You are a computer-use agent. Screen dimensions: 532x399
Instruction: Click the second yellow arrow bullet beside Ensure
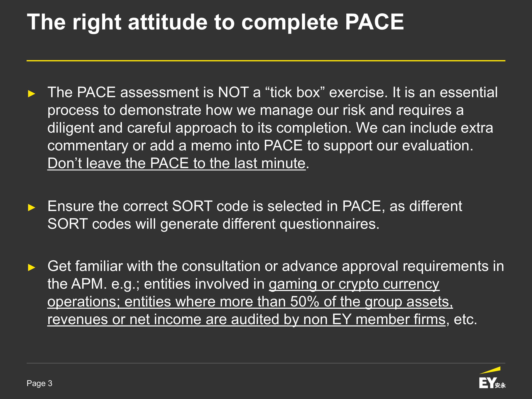32,207
